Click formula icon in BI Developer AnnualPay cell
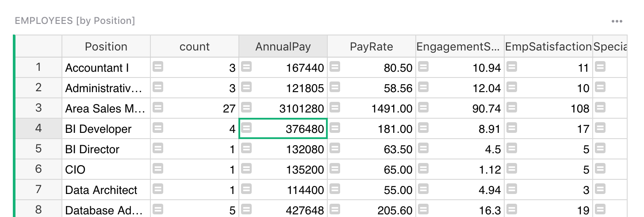 coord(246,128)
